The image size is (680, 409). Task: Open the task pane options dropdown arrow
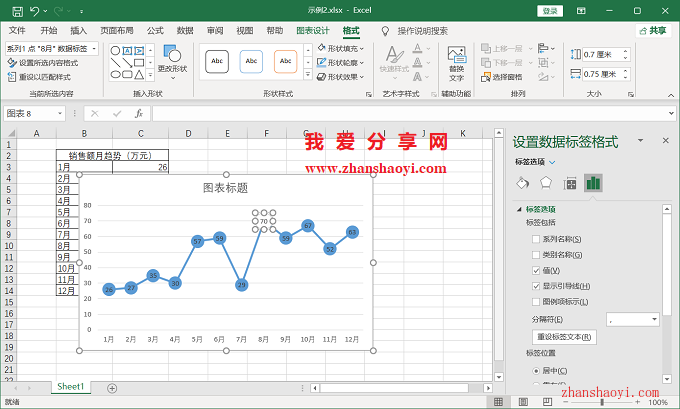[640, 141]
